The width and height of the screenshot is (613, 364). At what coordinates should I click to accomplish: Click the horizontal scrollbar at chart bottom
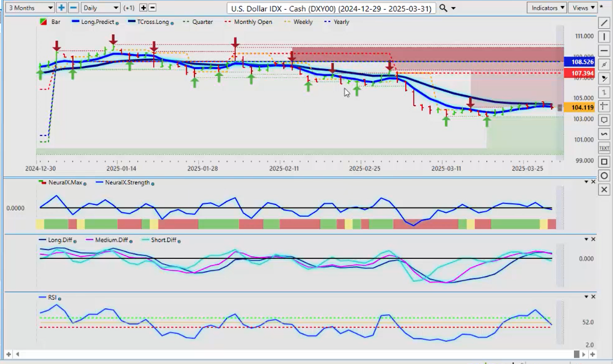coord(300,353)
